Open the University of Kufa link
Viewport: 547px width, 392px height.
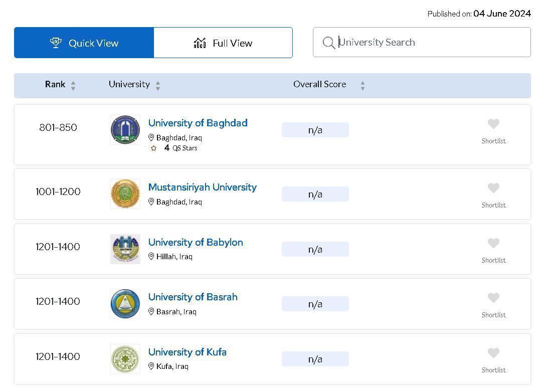[x=187, y=352]
